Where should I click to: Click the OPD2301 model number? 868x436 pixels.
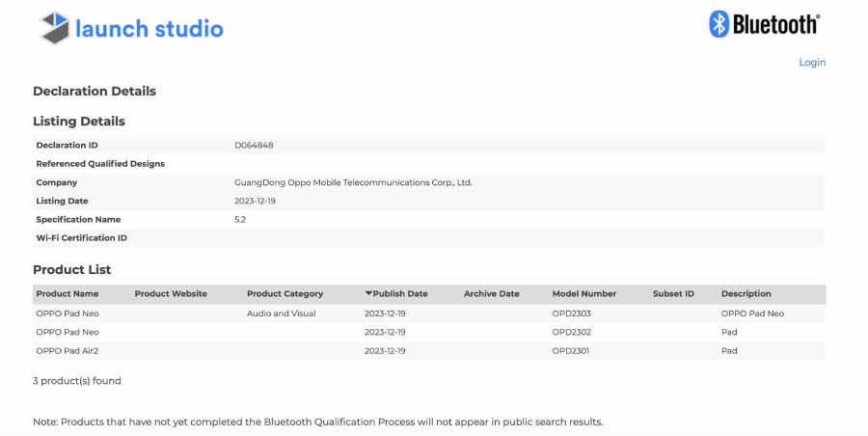(x=571, y=351)
